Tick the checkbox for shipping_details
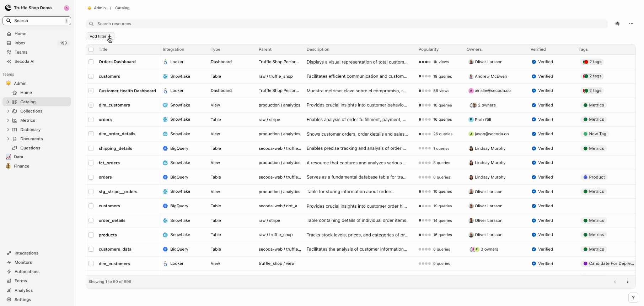Viewport: 644px width, 306px height. [91, 148]
